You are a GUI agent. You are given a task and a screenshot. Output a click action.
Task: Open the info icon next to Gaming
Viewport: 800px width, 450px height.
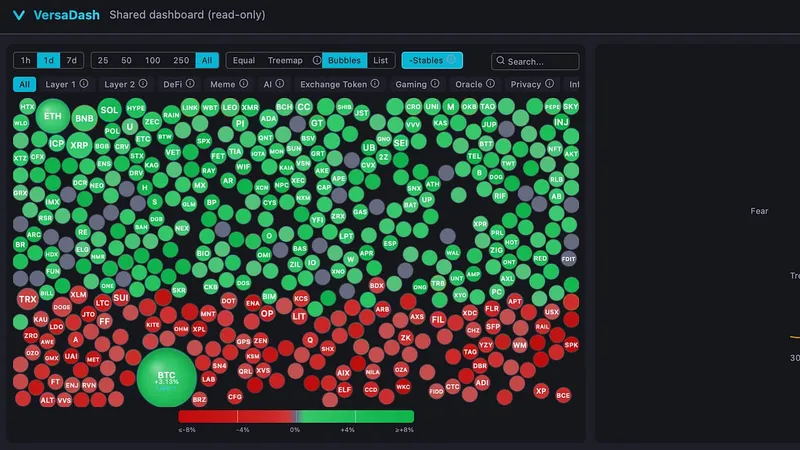(x=435, y=84)
